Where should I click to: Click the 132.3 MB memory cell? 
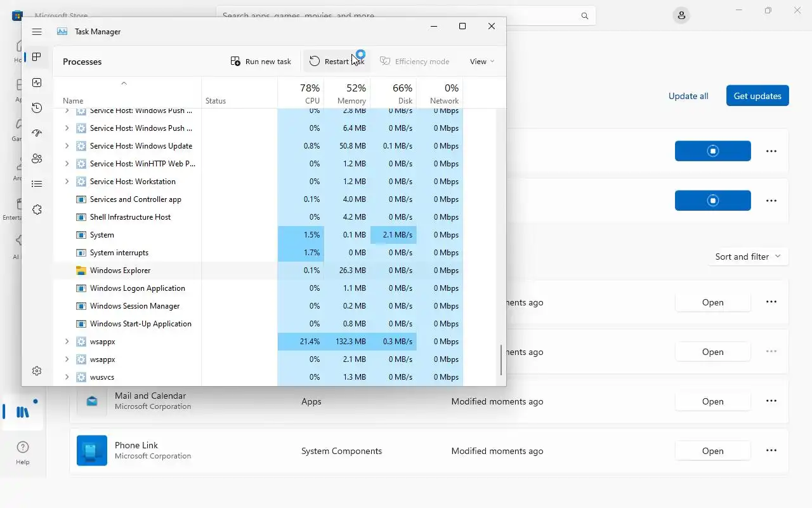click(347, 342)
